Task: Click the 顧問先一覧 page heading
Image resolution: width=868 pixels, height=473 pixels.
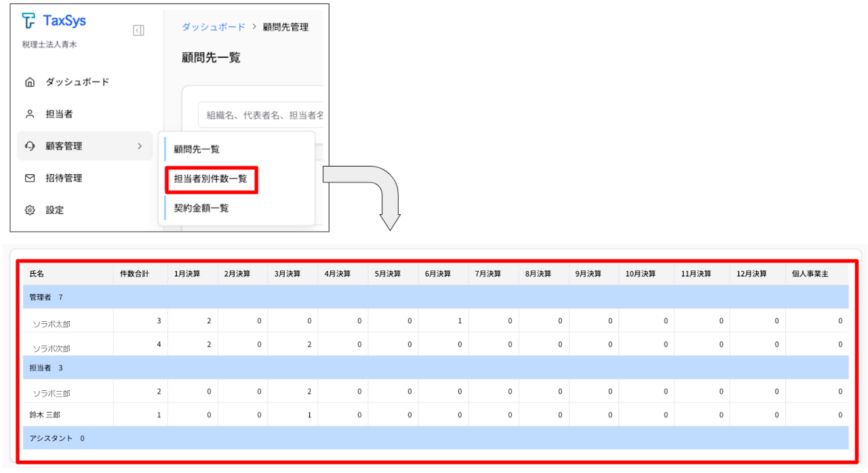Action: (211, 58)
